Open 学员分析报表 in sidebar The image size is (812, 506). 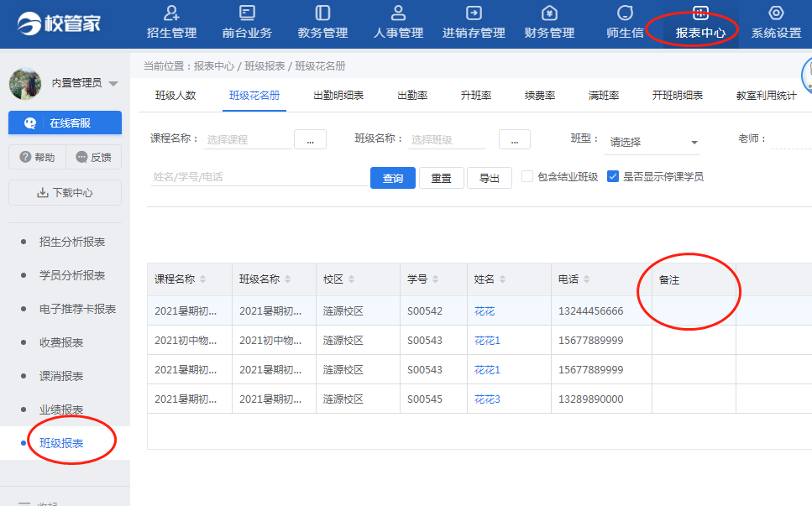[x=72, y=275]
